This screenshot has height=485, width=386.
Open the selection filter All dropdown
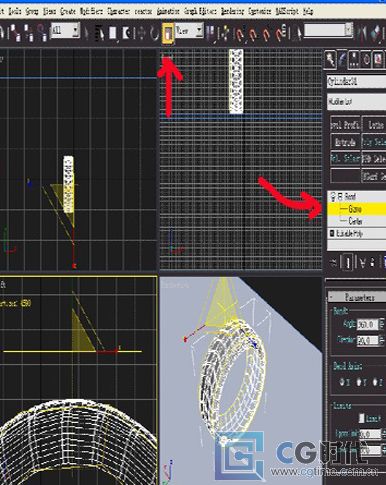[x=65, y=31]
